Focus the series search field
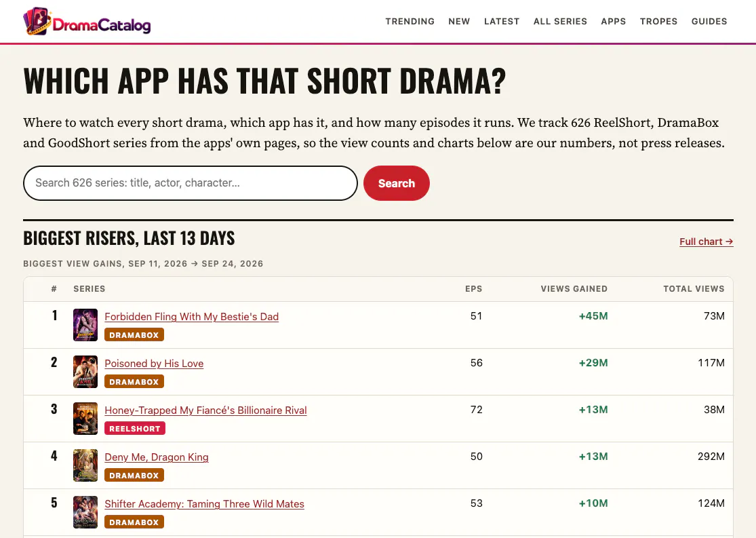Viewport: 756px width, 538px height. [191, 183]
